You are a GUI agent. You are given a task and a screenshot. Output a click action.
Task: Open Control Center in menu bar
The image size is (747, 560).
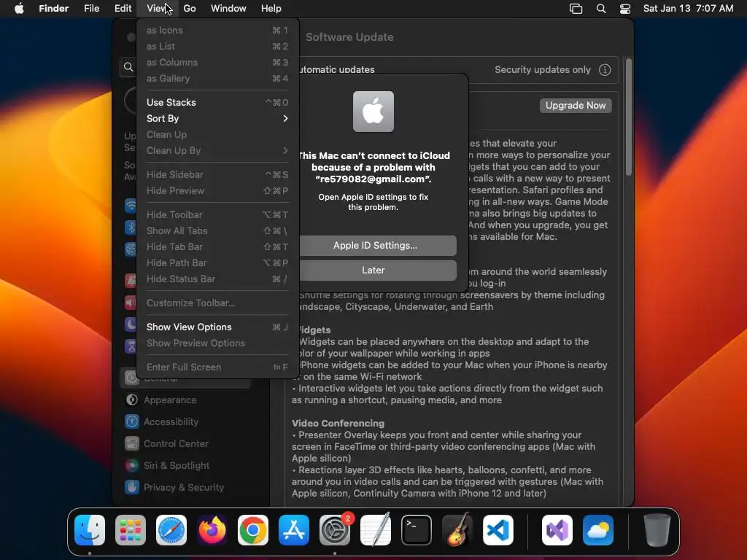click(x=625, y=9)
